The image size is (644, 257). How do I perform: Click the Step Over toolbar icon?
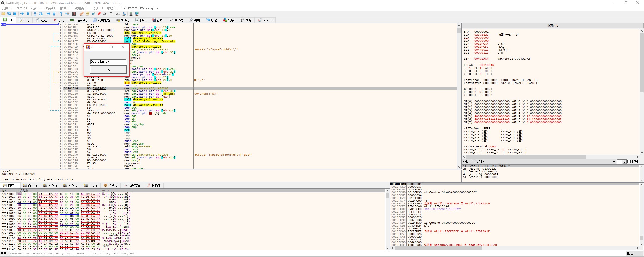(41, 14)
